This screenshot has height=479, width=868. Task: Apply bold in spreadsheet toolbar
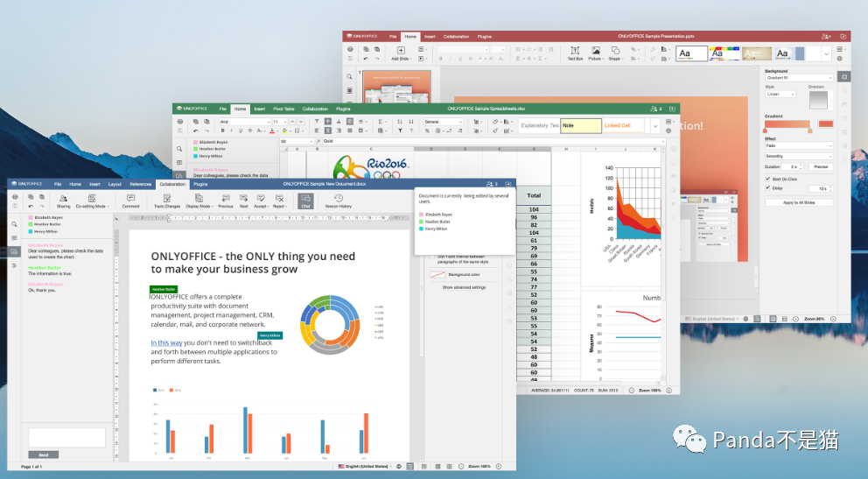222,130
